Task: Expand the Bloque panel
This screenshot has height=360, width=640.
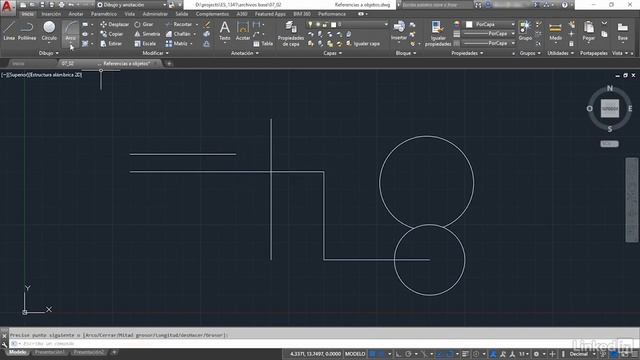Action: click(406, 53)
